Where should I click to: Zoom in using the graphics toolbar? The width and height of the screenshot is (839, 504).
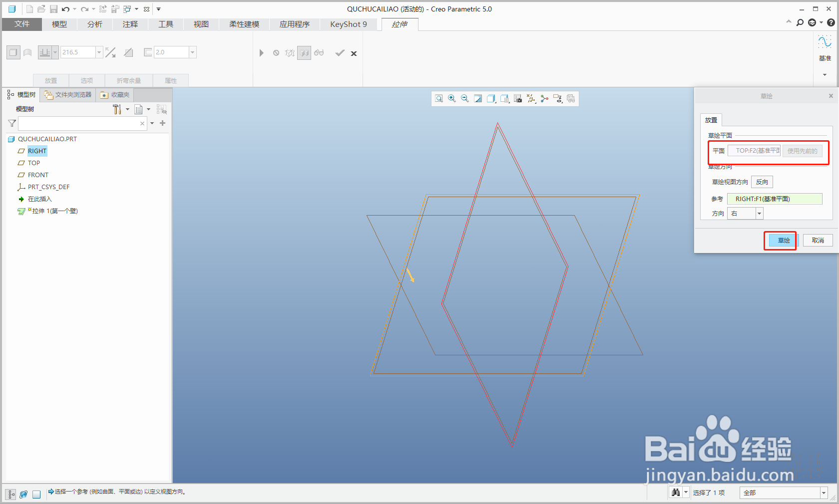(x=452, y=99)
